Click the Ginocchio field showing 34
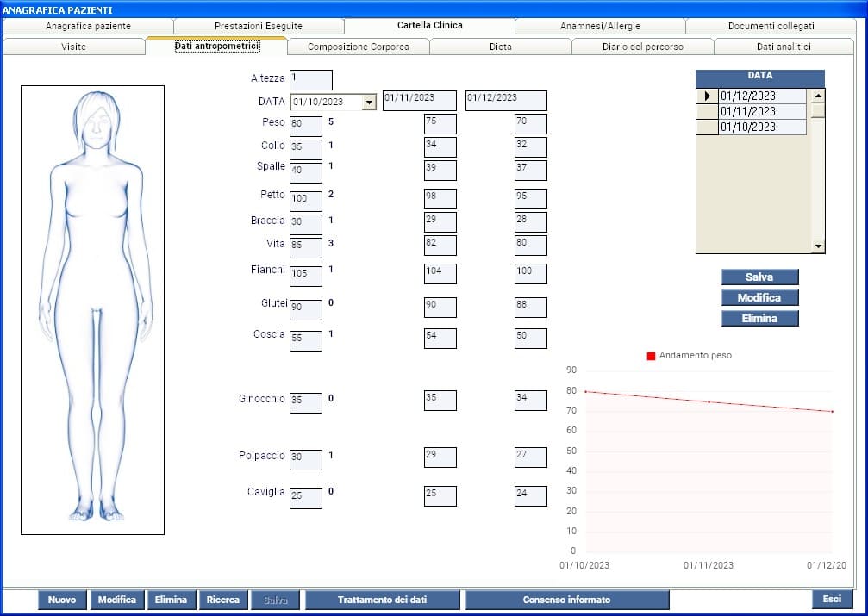 click(x=531, y=400)
